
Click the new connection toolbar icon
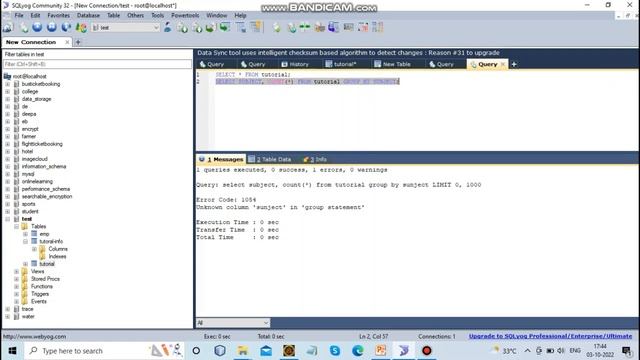coord(8,27)
